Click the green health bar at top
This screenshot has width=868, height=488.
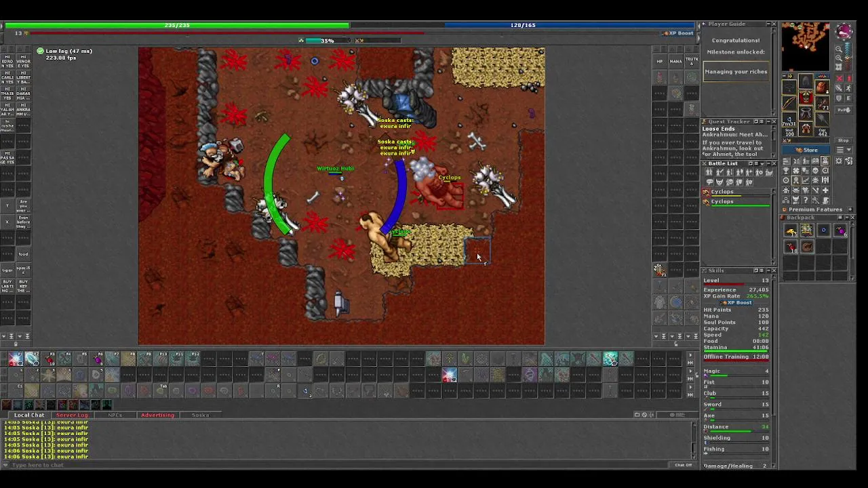[x=177, y=25]
